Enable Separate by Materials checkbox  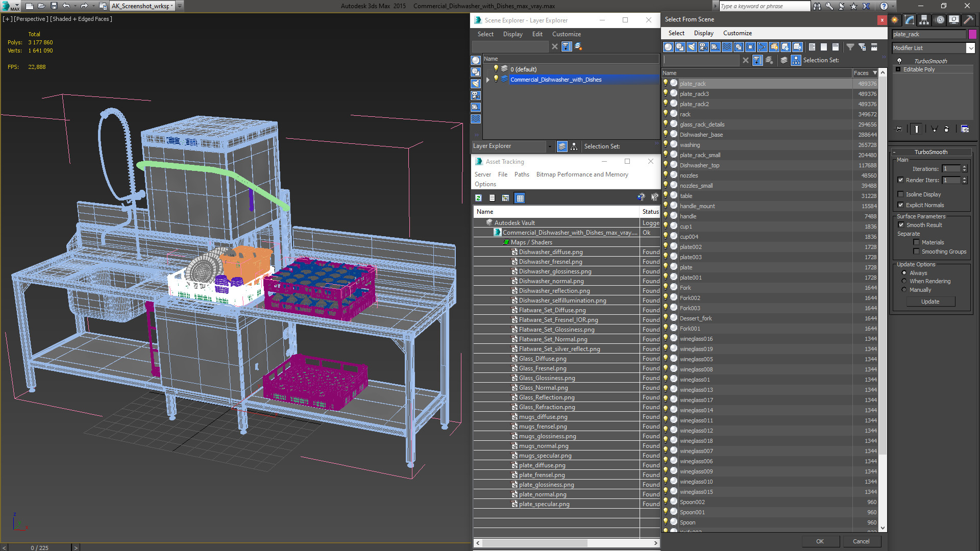coord(917,242)
